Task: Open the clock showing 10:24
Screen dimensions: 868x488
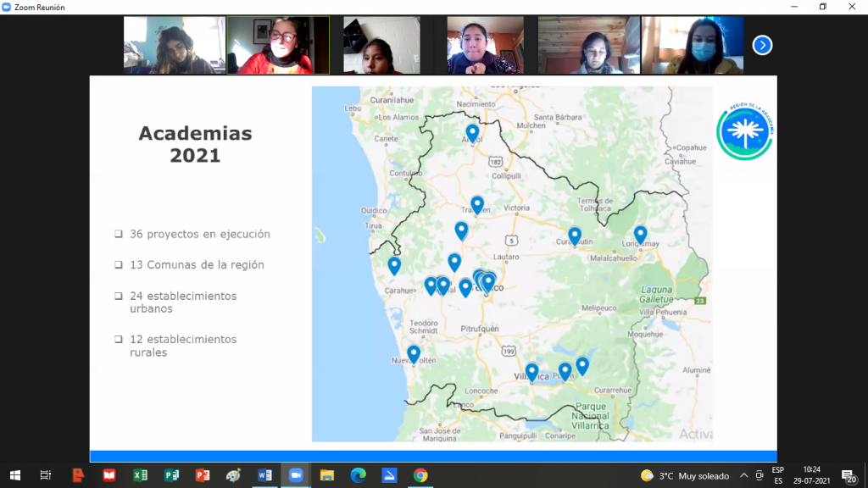Action: click(x=811, y=476)
